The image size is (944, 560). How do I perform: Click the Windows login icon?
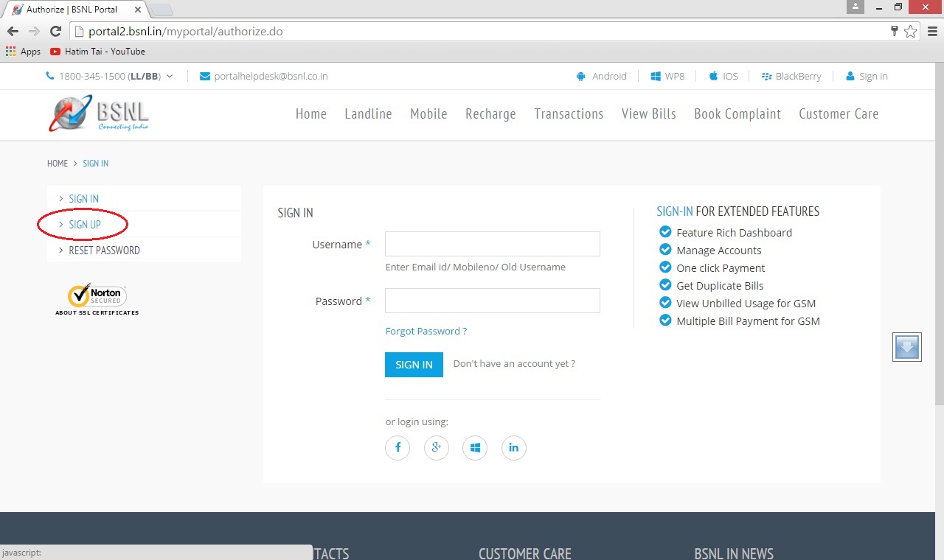[x=475, y=447]
